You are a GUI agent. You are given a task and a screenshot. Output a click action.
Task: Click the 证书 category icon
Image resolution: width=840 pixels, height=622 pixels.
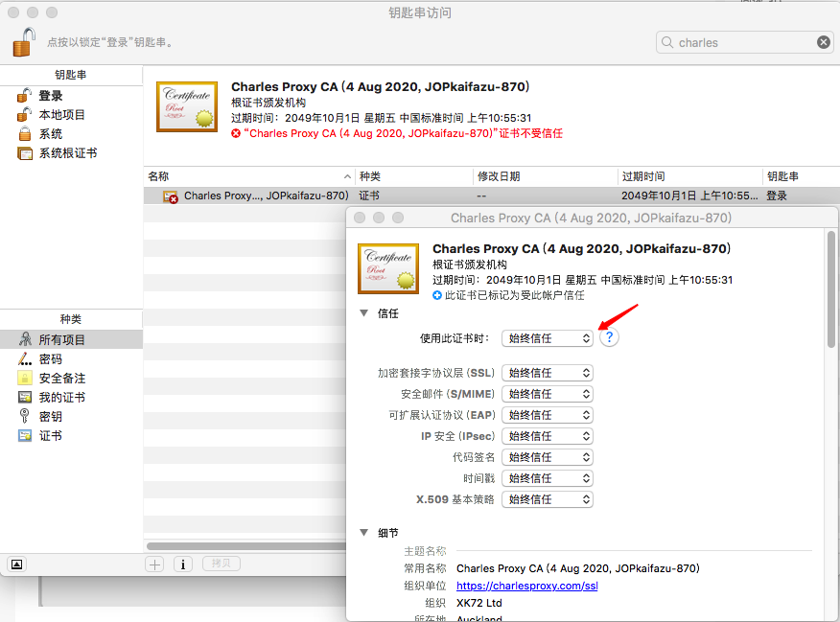pyautogui.click(x=25, y=435)
